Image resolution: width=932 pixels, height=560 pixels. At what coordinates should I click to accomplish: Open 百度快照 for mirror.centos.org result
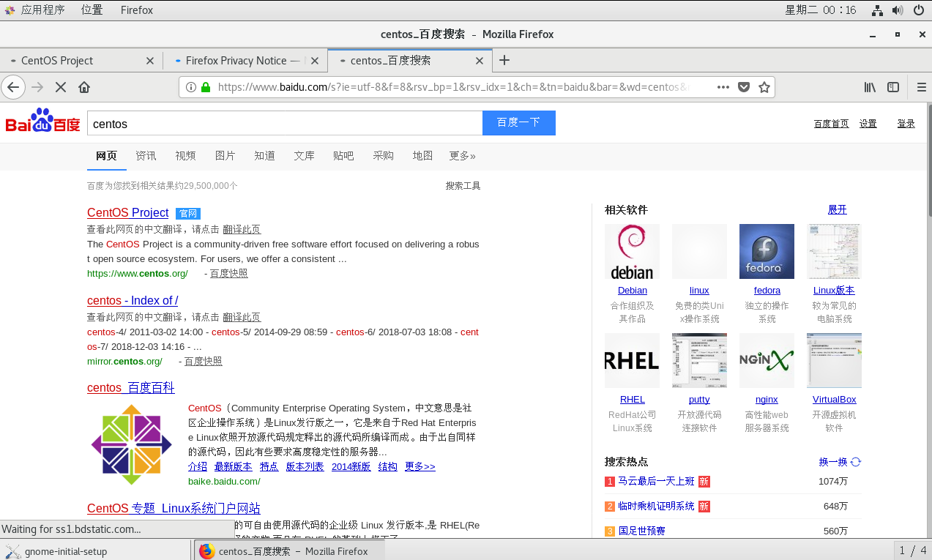pos(203,361)
